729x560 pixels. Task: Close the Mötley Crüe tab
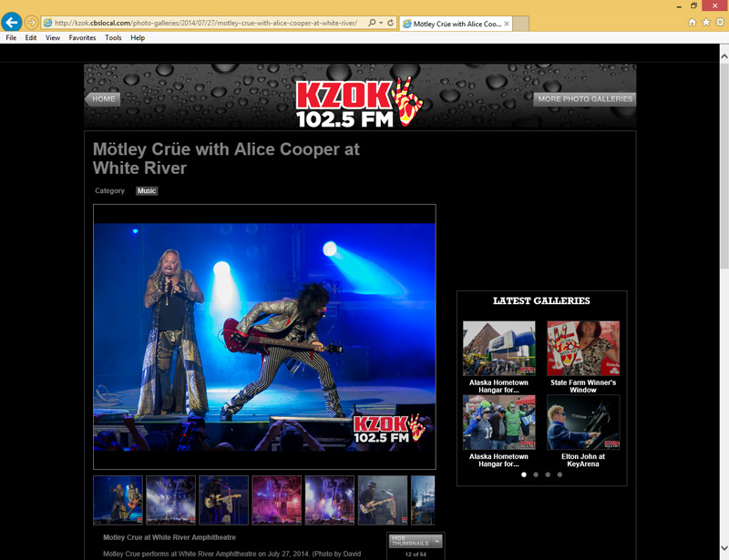507,24
